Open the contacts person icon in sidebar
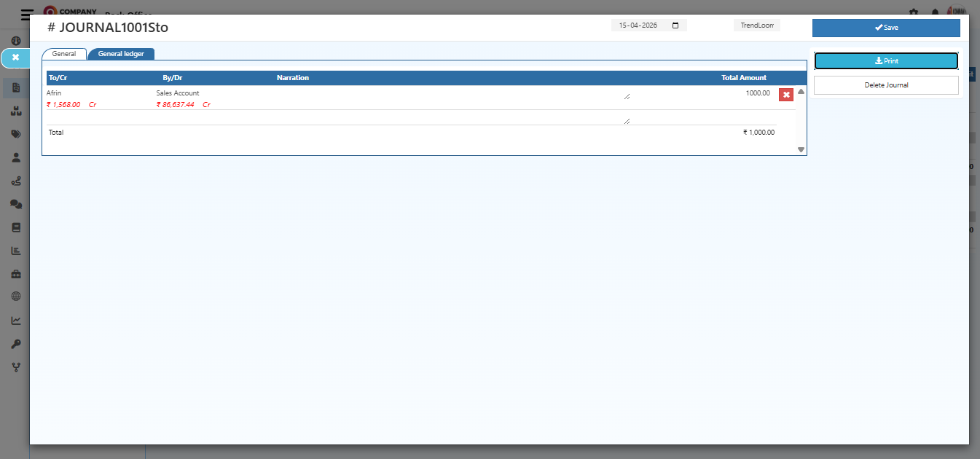This screenshot has height=459, width=980. pyautogui.click(x=15, y=157)
